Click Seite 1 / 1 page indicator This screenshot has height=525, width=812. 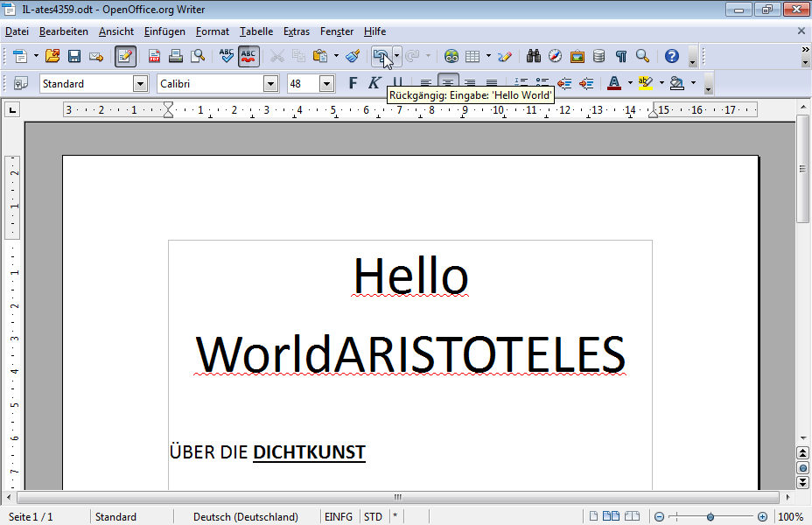(x=31, y=517)
